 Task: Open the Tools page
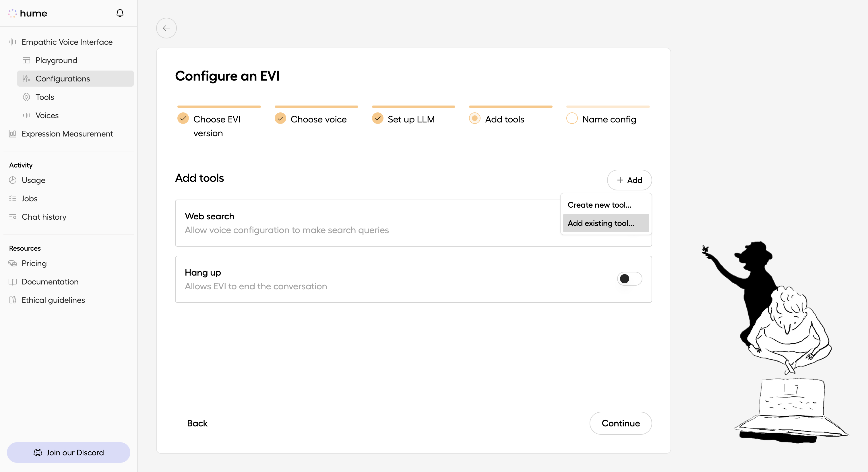(x=44, y=97)
